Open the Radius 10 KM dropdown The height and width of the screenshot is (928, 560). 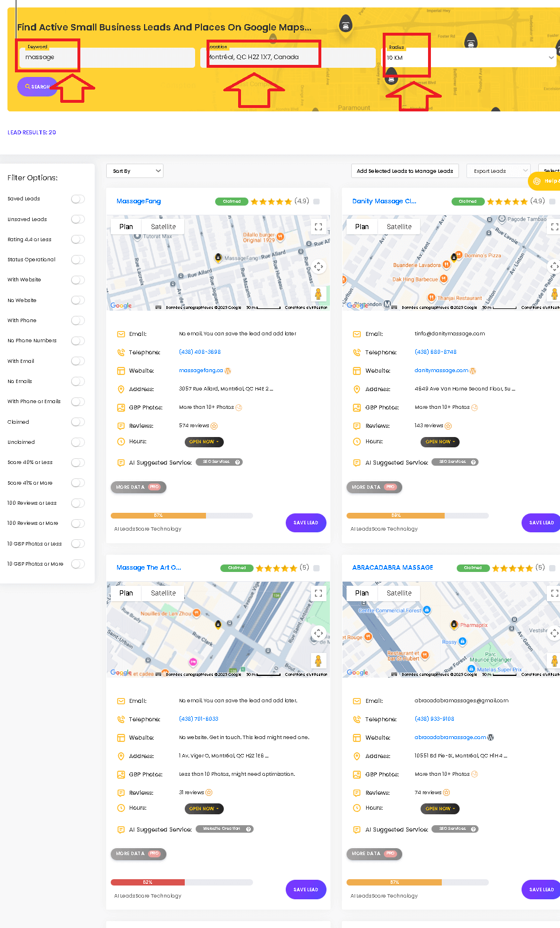click(470, 57)
